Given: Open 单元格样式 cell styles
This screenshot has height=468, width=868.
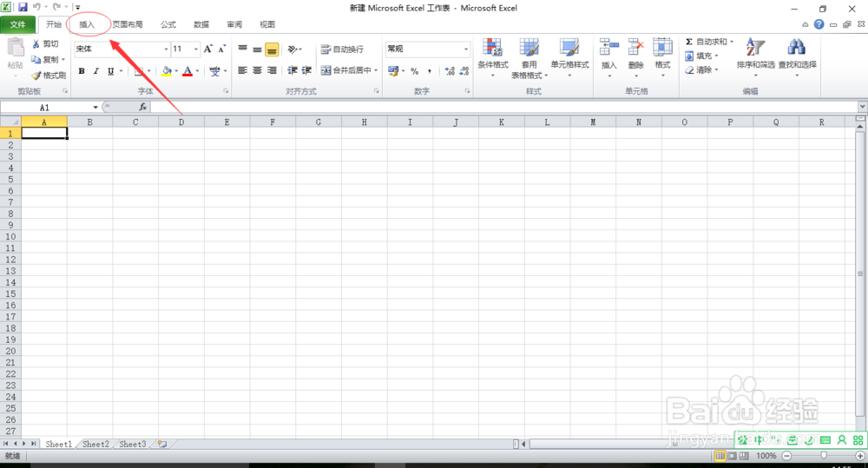Looking at the screenshot, I should pyautogui.click(x=569, y=57).
